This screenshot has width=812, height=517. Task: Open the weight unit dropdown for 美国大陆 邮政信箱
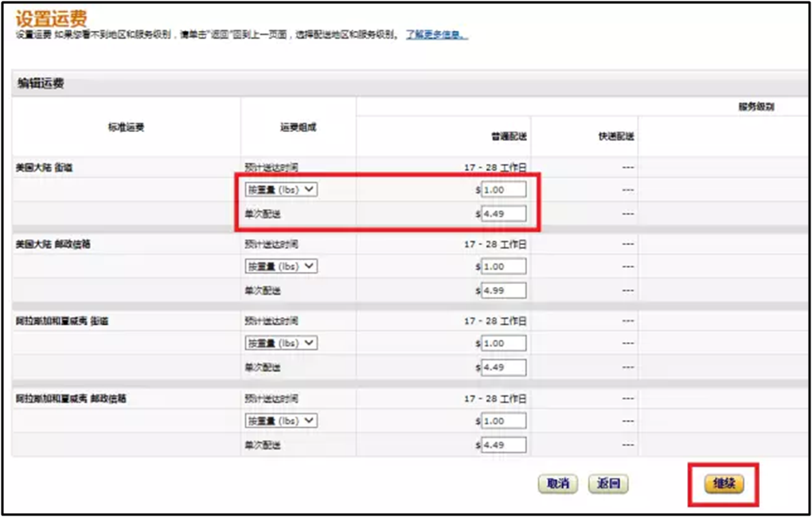click(x=280, y=266)
